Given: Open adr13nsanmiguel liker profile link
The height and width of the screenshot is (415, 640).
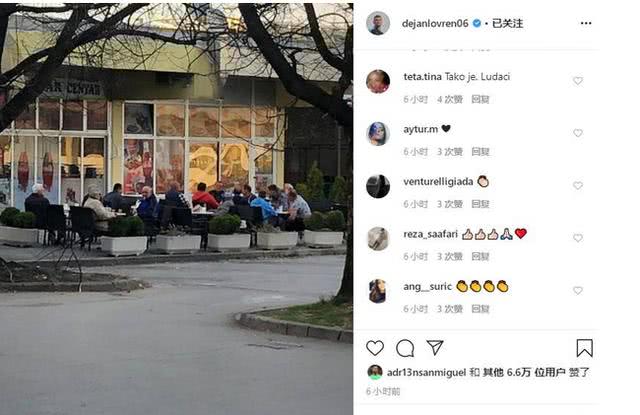Looking at the screenshot, I should point(426,372).
